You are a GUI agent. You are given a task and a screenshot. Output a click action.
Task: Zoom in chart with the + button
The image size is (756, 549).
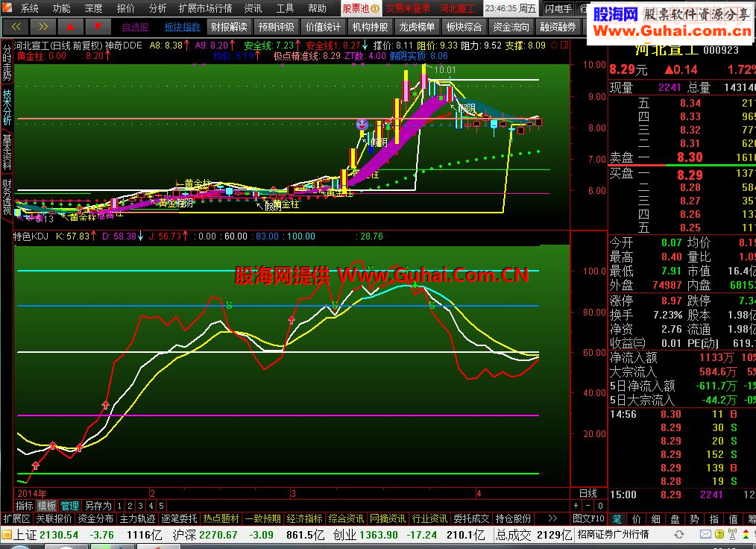click(576, 506)
